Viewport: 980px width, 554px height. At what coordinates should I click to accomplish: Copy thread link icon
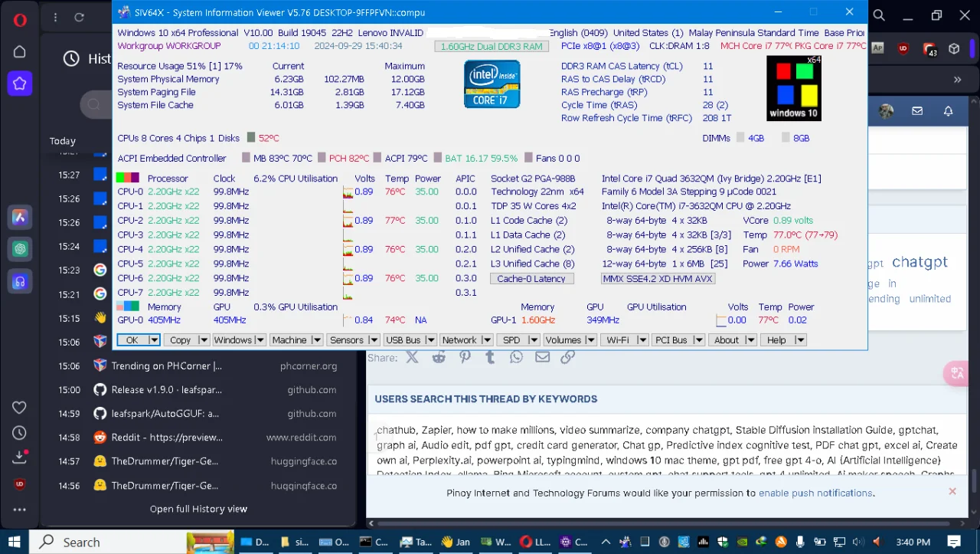(x=567, y=356)
